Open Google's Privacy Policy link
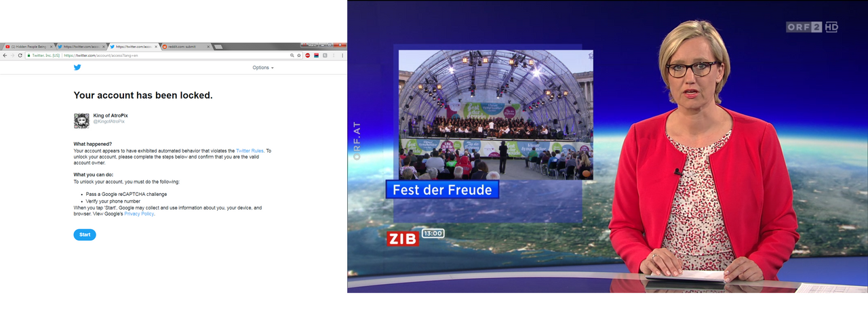Viewport: 868px width, 320px height. (x=139, y=214)
